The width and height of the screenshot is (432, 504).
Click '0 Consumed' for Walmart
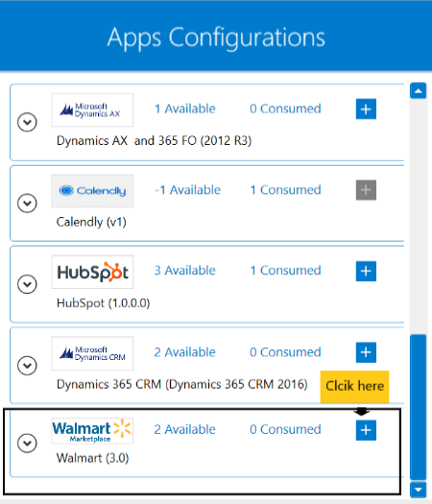(285, 429)
